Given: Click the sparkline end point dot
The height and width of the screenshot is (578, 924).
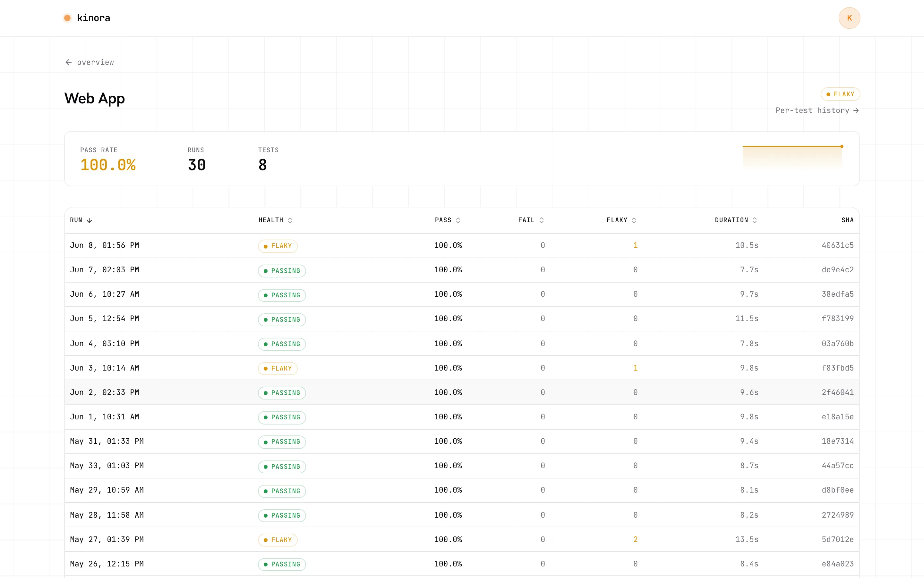Looking at the screenshot, I should (x=842, y=146).
